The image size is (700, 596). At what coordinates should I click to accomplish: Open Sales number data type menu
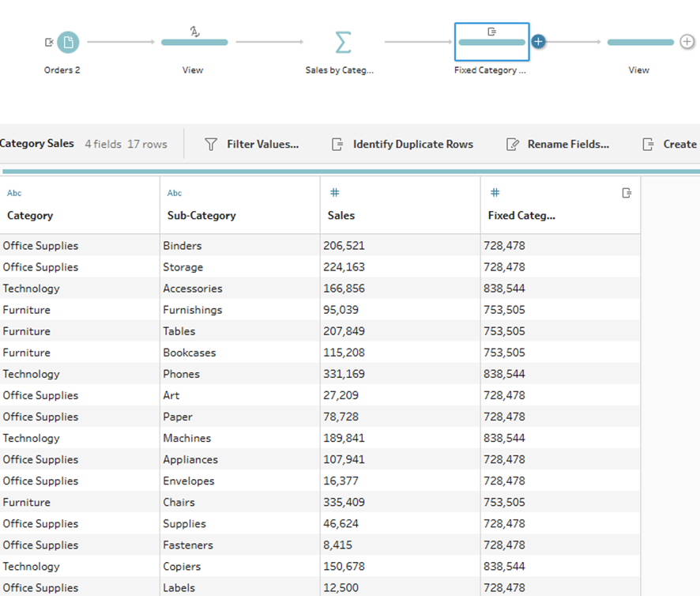334,193
